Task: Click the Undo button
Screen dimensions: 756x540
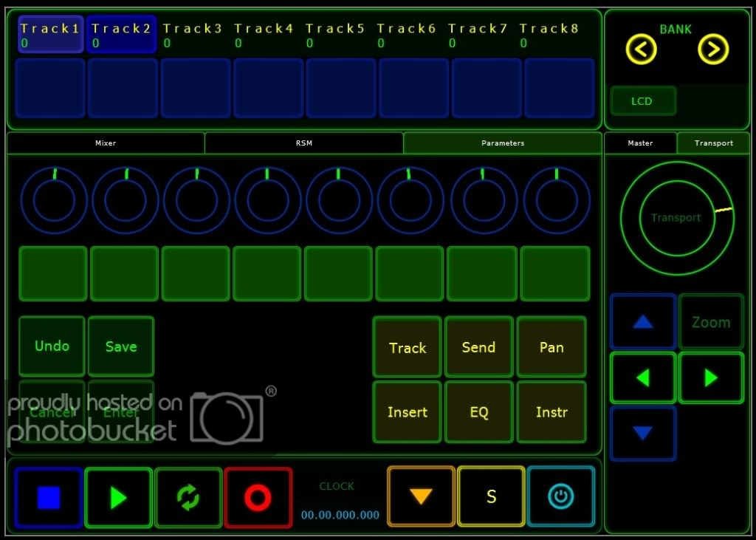Action: (52, 346)
